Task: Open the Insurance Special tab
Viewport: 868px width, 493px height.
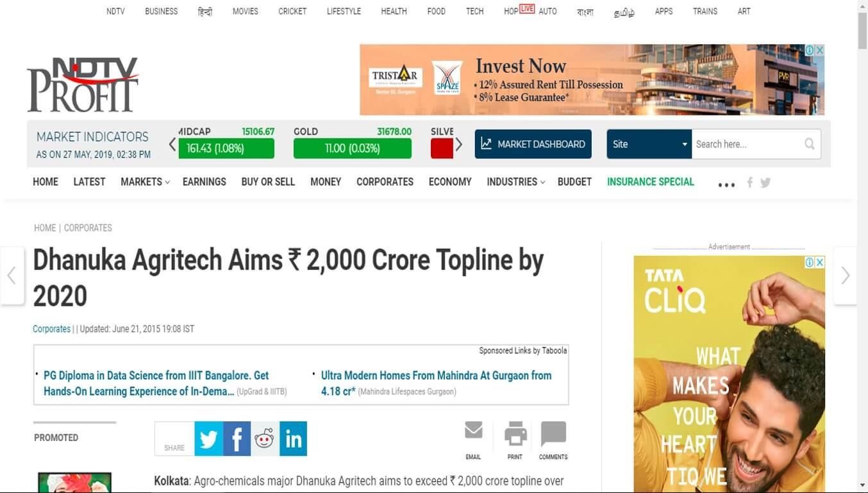Action: (651, 182)
